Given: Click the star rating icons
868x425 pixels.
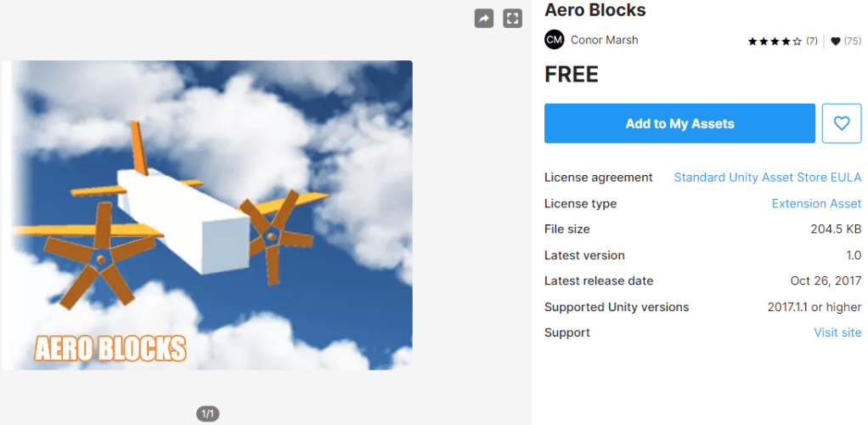Looking at the screenshot, I should coord(775,41).
